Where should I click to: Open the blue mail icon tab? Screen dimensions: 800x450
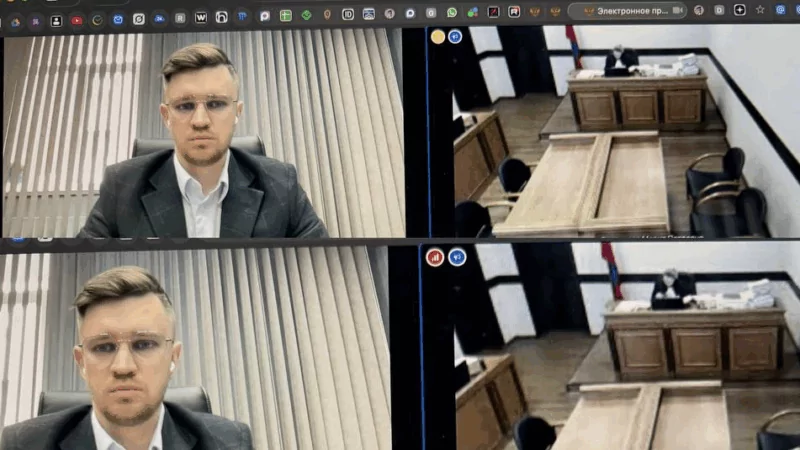tap(118, 18)
